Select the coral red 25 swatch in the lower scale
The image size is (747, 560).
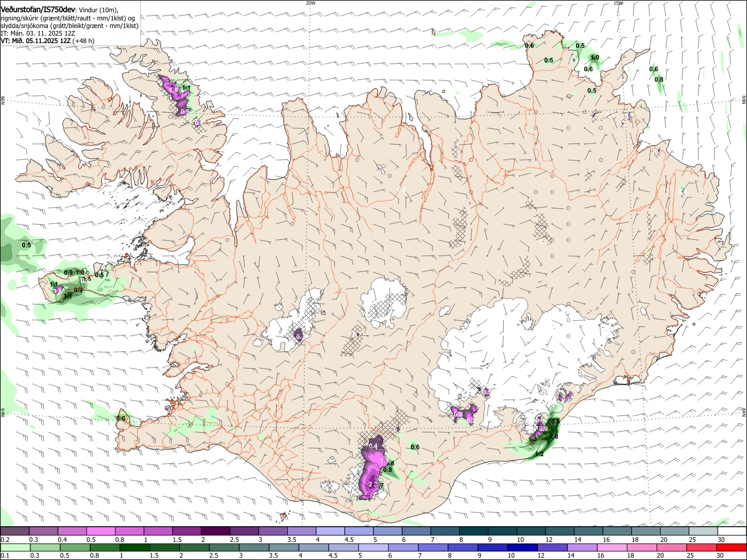tap(702, 547)
